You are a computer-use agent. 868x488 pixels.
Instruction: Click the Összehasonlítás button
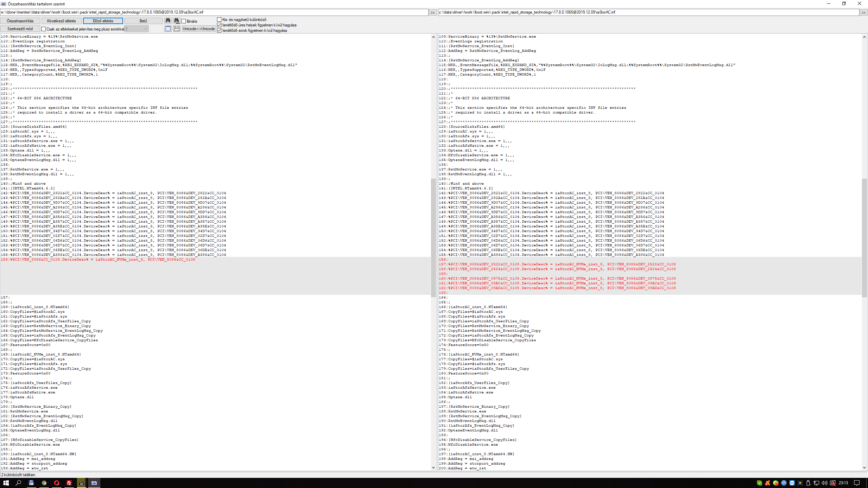(x=20, y=21)
